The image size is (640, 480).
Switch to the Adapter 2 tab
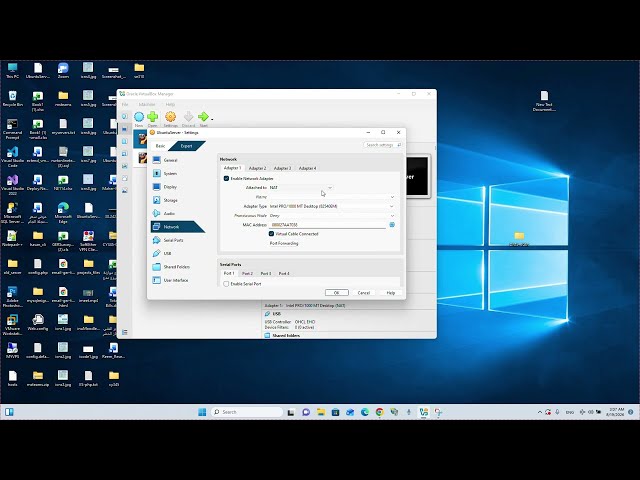[x=257, y=168]
